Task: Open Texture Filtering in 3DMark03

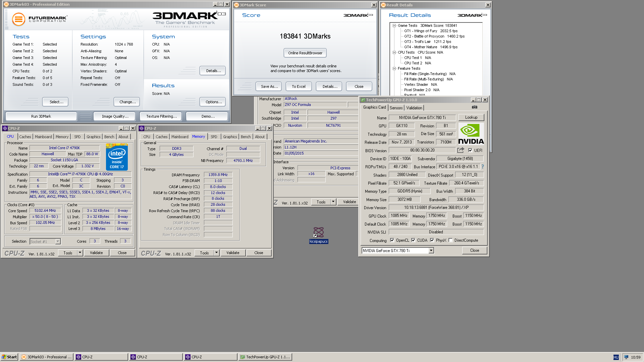Action: 161,116
